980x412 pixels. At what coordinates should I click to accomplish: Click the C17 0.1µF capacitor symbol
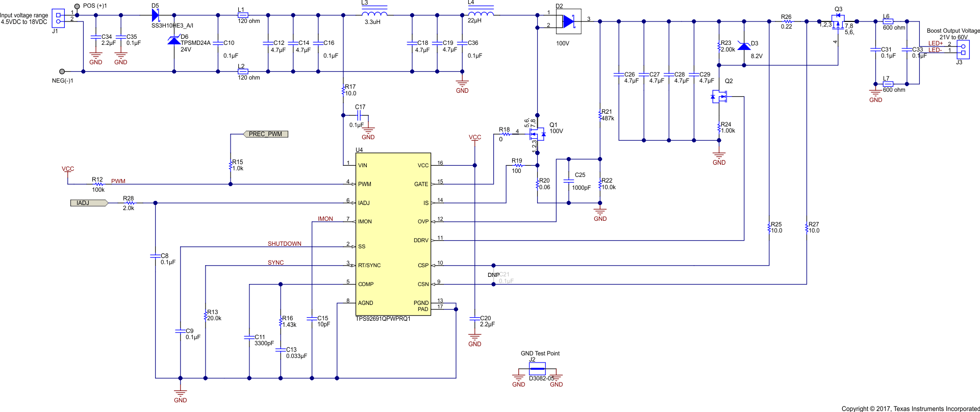360,115
